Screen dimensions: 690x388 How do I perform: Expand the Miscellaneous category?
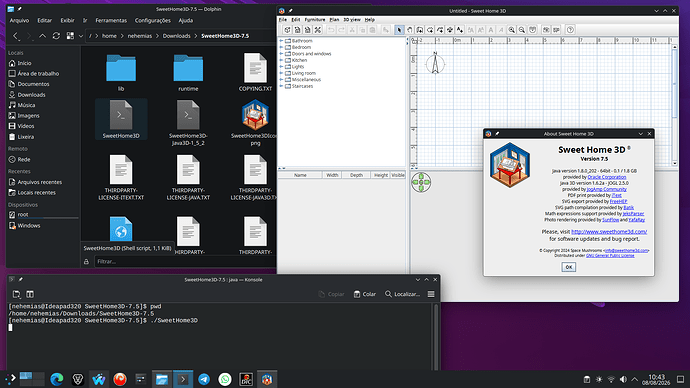click(x=281, y=80)
